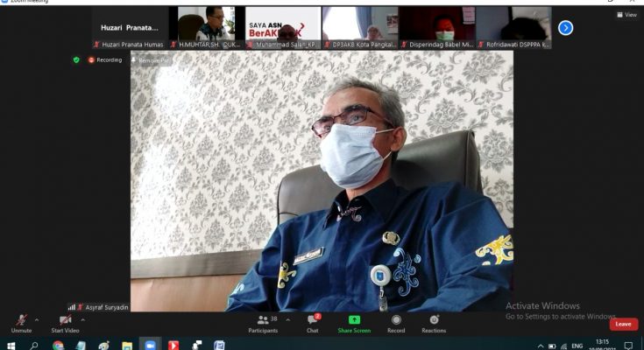Open the clock showing 13:15
This screenshot has height=350, width=644.
(602, 344)
